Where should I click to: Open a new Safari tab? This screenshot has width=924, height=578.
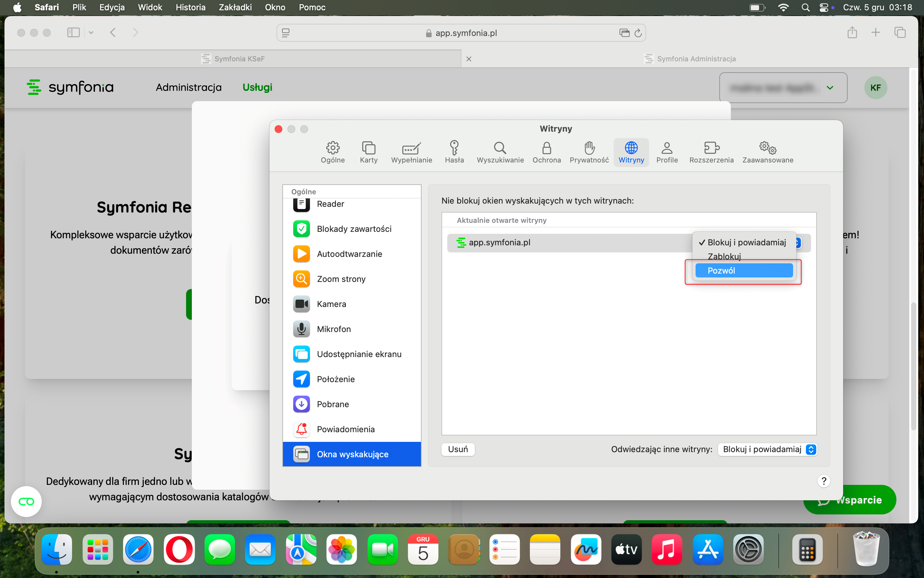point(876,32)
